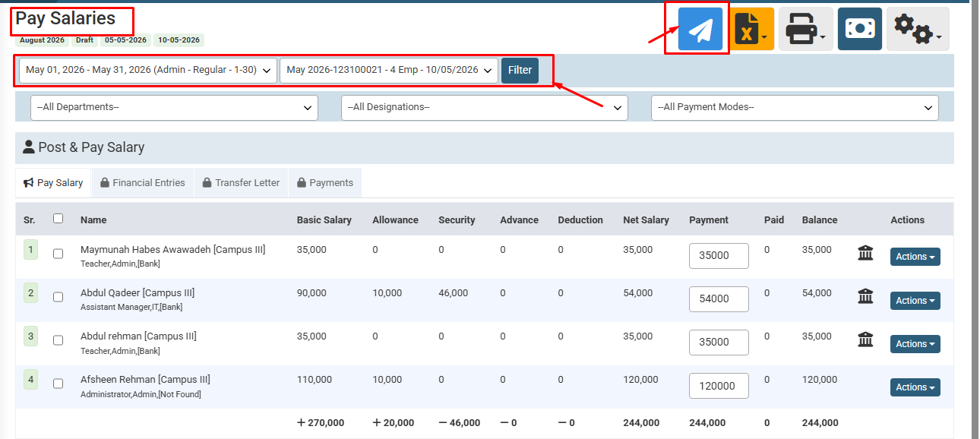This screenshot has height=439, width=980.
Task: Open the printer icon menu
Action: pos(805,29)
